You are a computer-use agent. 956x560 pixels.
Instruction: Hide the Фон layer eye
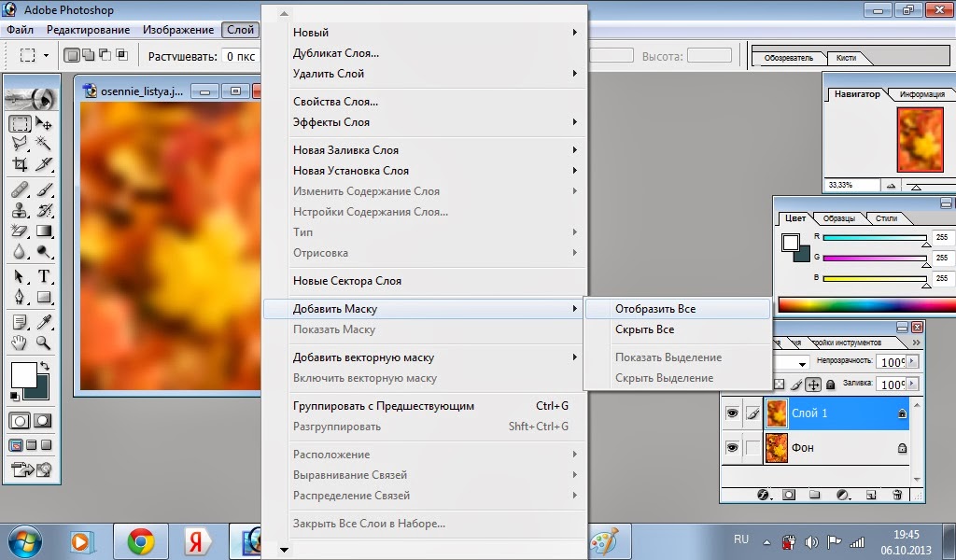click(732, 448)
